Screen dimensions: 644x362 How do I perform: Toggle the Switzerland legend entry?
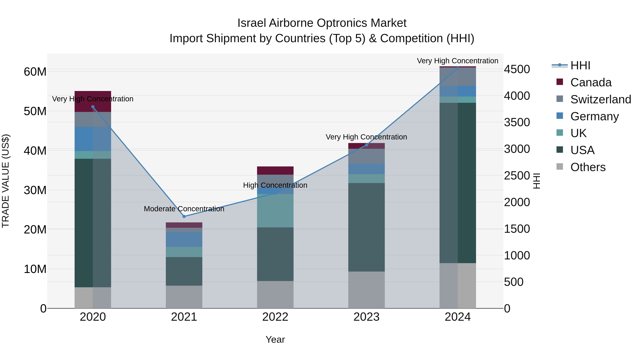click(594, 99)
